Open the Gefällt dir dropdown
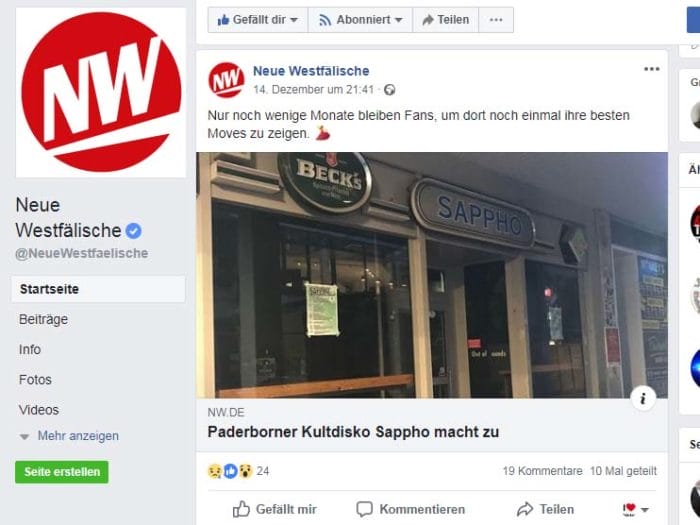 point(258,20)
